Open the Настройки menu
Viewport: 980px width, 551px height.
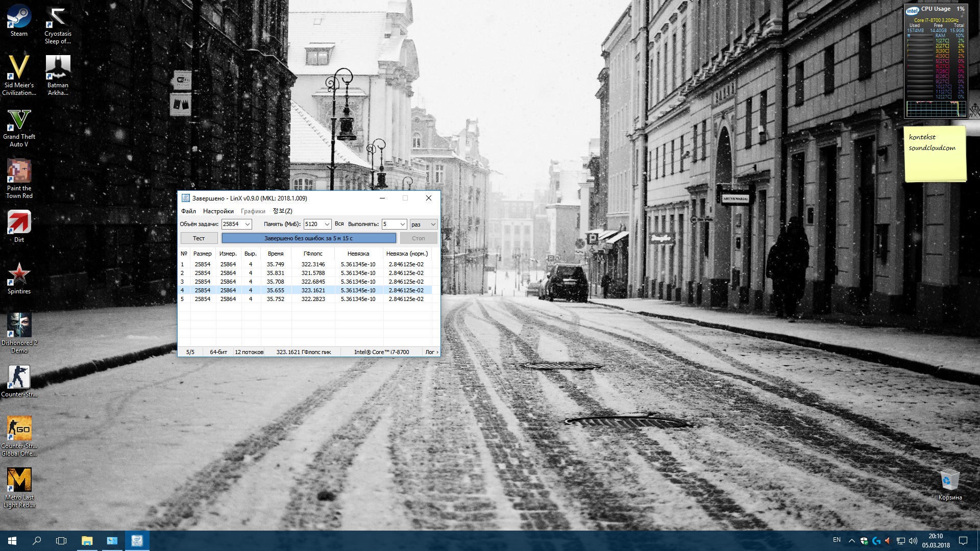(x=218, y=211)
